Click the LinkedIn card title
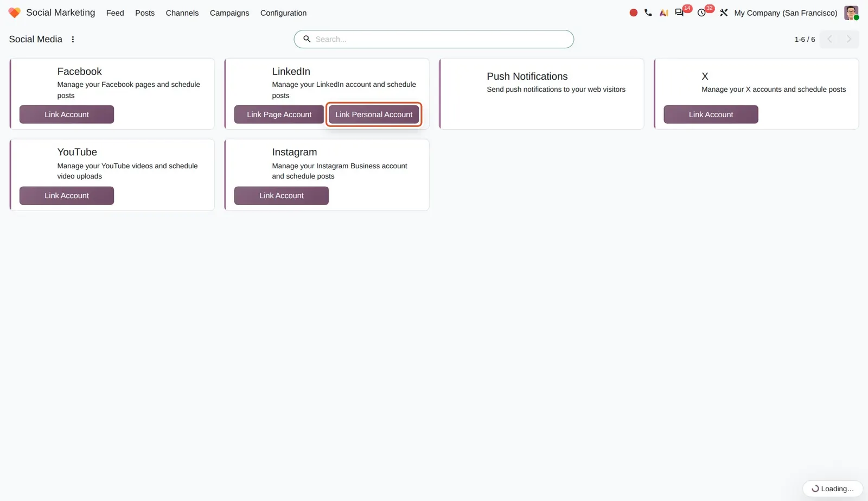 click(x=291, y=72)
